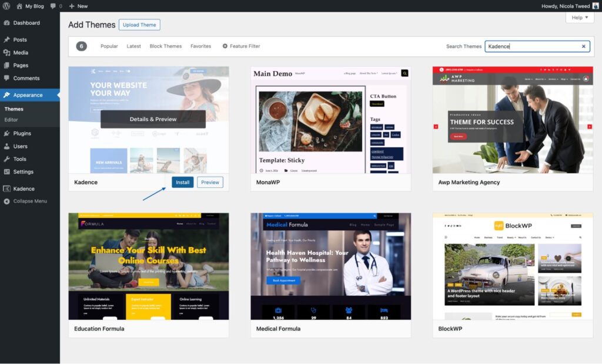Screen dimensions: 602x364
Task: Open Howdy, Nicola Tweed user menu
Action: point(569,6)
